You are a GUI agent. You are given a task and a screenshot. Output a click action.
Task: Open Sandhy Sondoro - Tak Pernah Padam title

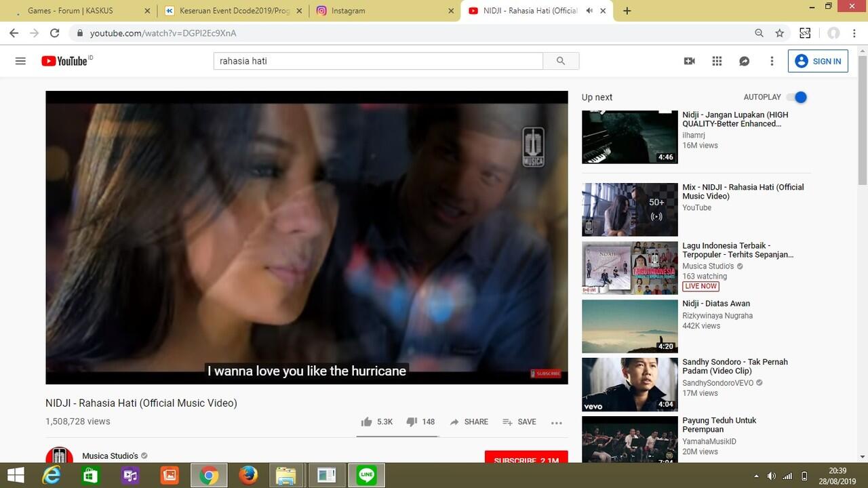[735, 367]
